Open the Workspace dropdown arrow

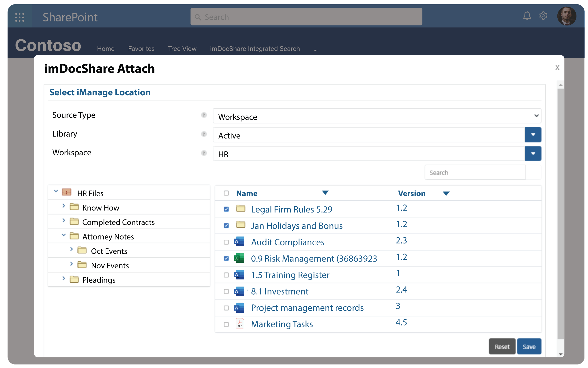point(533,153)
